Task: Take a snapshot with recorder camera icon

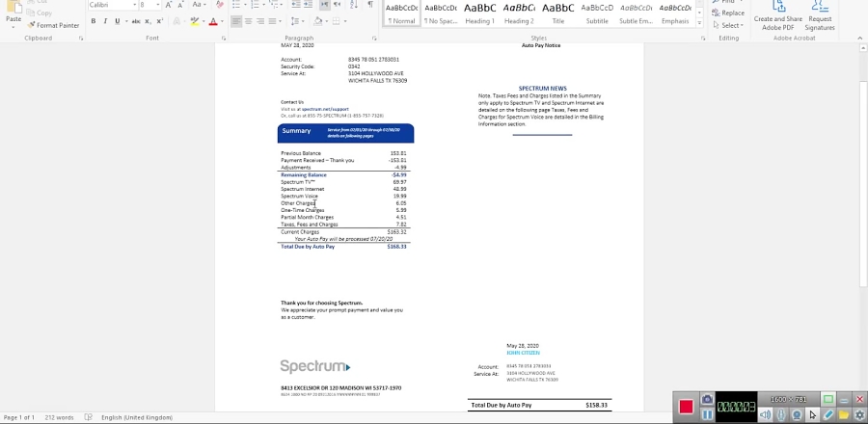Action: [707, 399]
